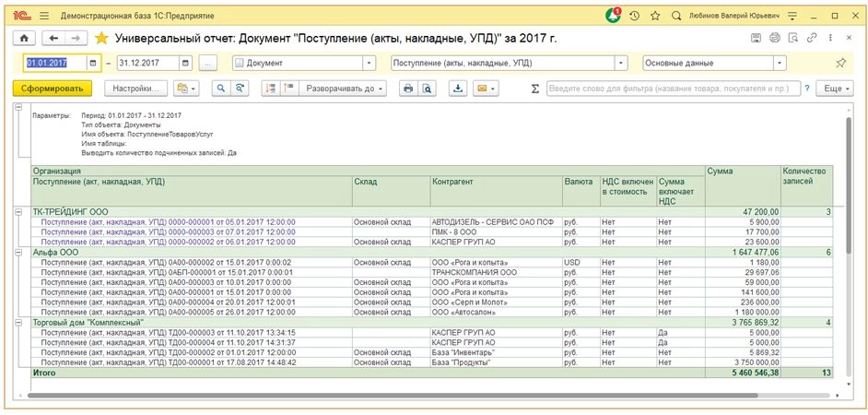Open receipt 0000-000001 от 05.01.2017

point(169,221)
